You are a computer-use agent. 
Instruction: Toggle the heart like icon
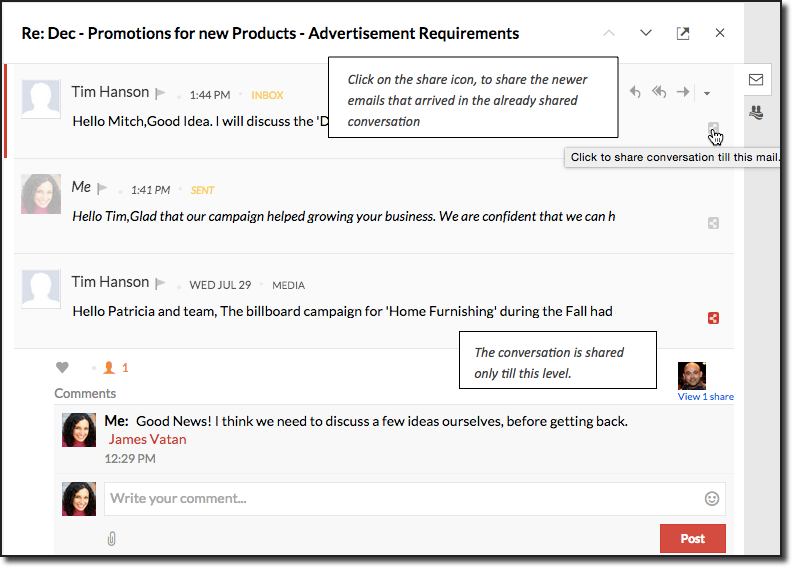pyautogui.click(x=62, y=368)
